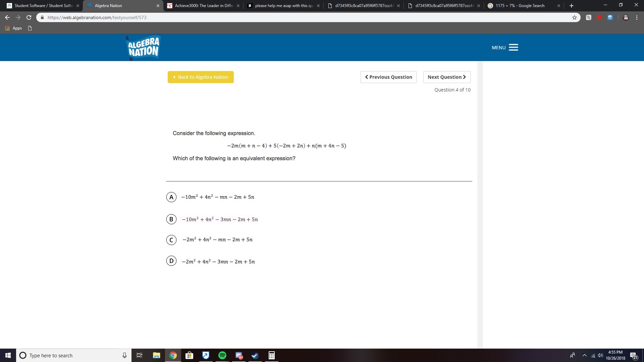The image size is (644, 362).
Task: Open the Calculator app in the taskbar
Action: pyautogui.click(x=272, y=355)
